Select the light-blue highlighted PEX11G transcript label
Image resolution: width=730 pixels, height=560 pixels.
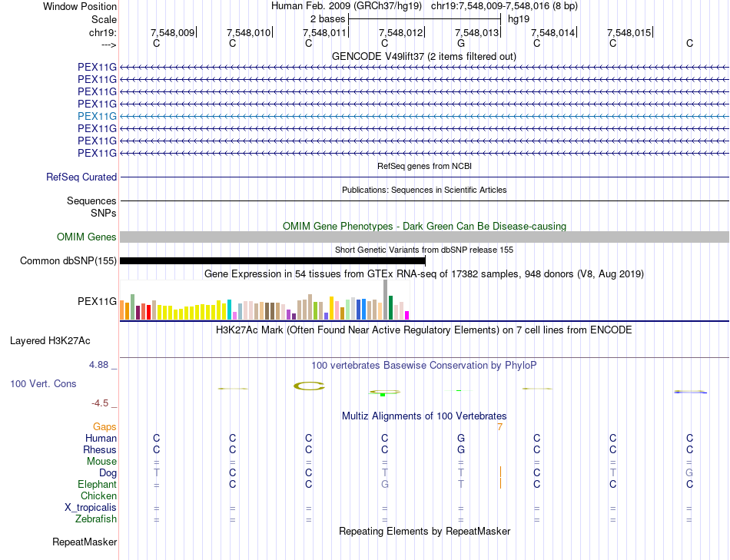[97, 116]
